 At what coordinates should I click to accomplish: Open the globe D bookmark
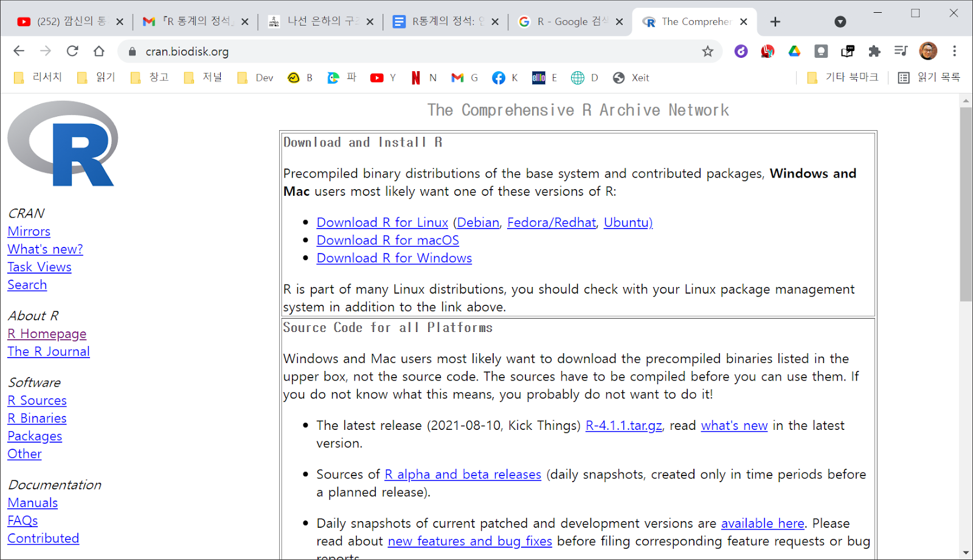tap(584, 77)
